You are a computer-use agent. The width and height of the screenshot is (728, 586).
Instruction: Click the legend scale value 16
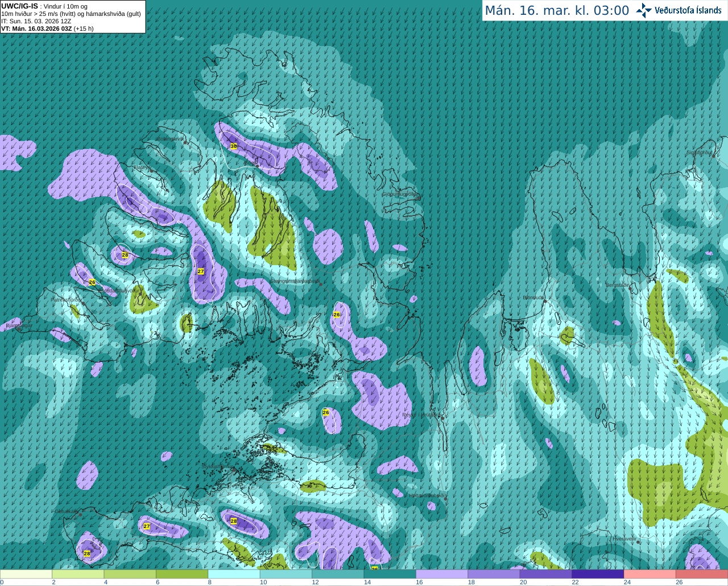(419, 583)
